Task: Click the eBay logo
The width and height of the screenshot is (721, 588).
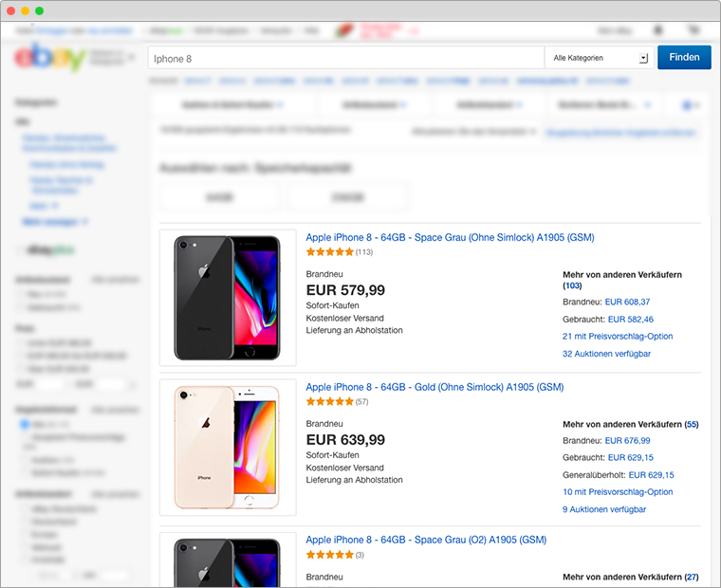Action: pyautogui.click(x=49, y=59)
